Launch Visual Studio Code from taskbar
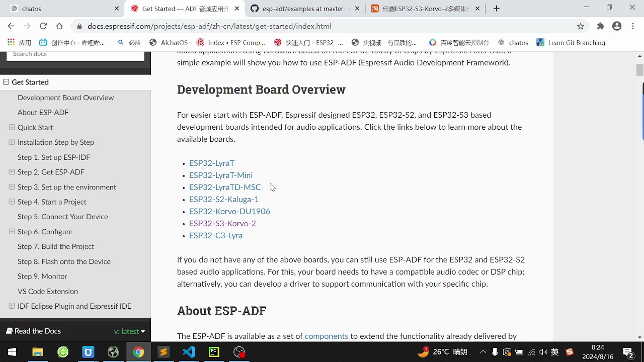Viewport: 644px width, 362px height. click(189, 352)
